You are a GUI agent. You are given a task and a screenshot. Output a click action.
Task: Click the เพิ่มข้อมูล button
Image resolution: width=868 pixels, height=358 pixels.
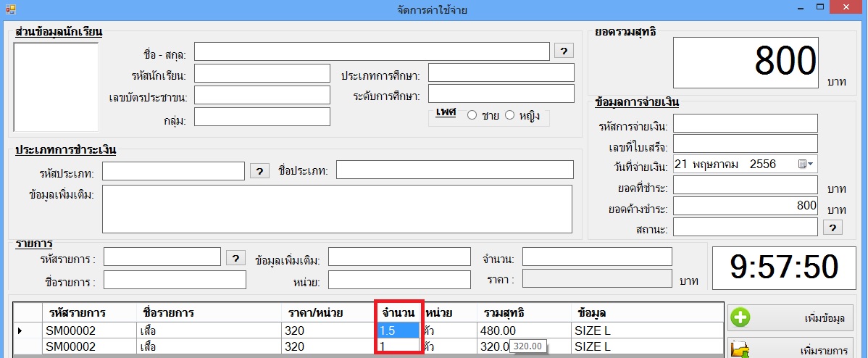click(x=790, y=317)
